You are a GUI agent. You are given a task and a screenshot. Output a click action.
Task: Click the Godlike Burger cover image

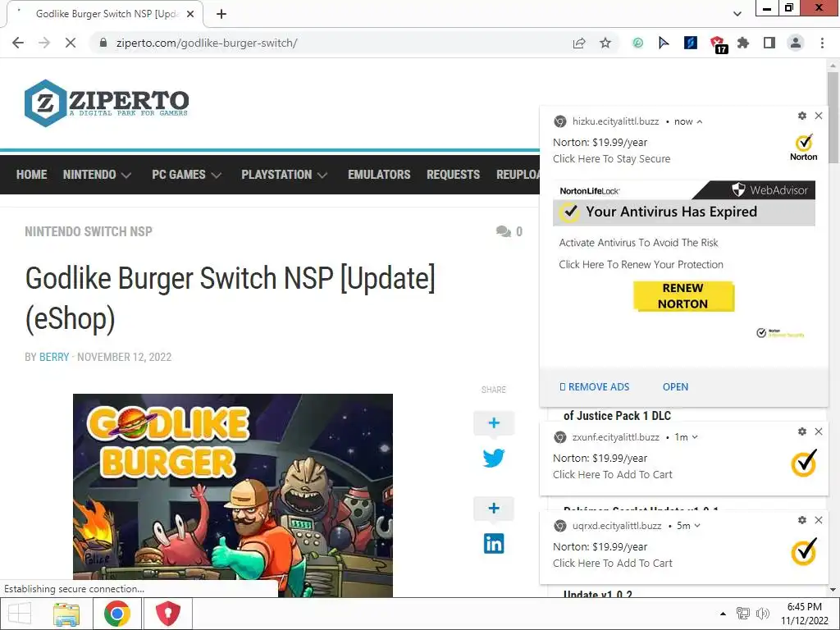[233, 495]
